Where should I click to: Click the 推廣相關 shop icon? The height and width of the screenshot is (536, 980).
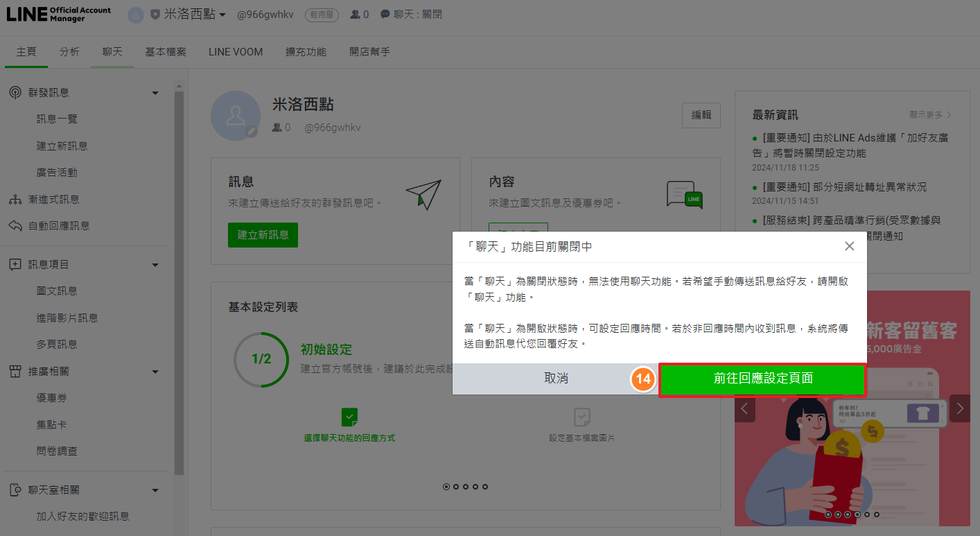15,372
